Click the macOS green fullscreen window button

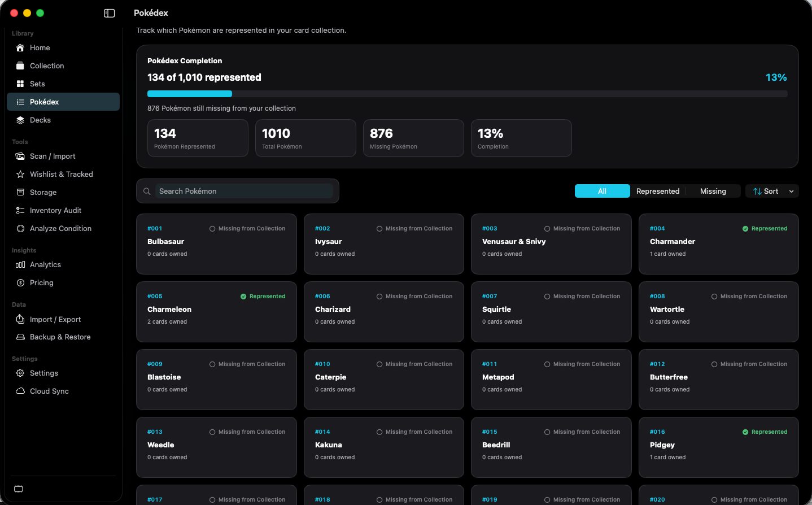pyautogui.click(x=40, y=13)
